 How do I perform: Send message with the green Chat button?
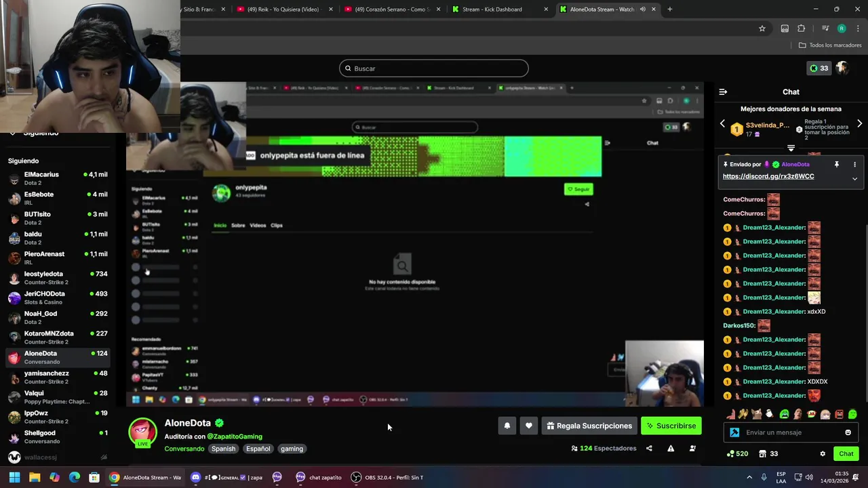pos(846,454)
